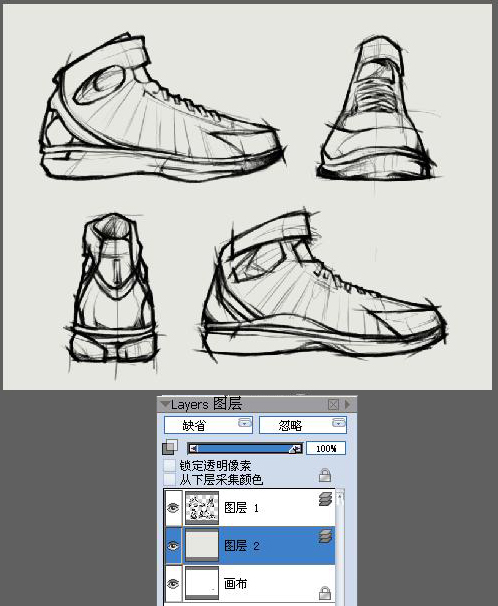Collapse the Layers 图层 panel triangle
This screenshot has height=606, width=498.
click(x=165, y=404)
